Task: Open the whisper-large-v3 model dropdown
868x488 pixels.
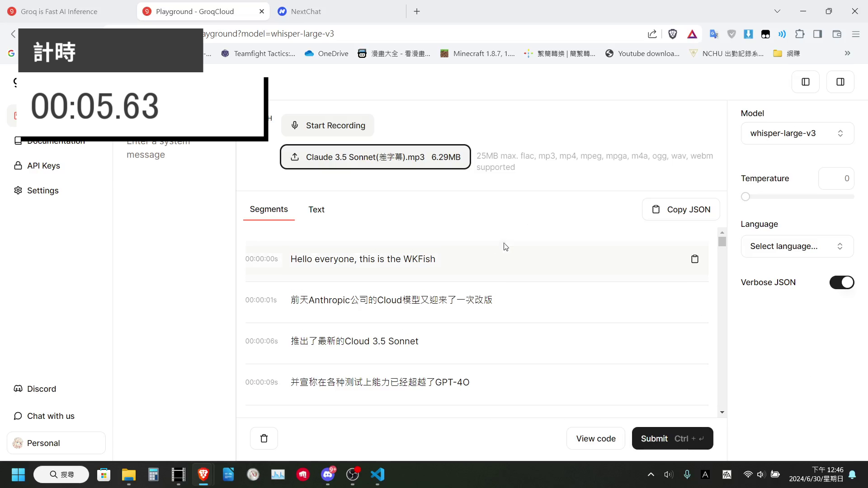Action: tap(797, 133)
